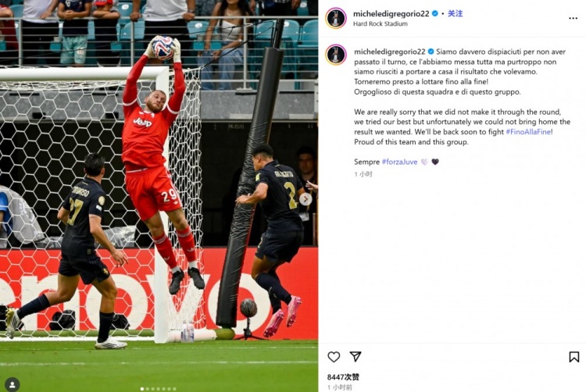Open #forzaJuve hashtag link
This screenshot has width=586, height=392.
[399, 162]
